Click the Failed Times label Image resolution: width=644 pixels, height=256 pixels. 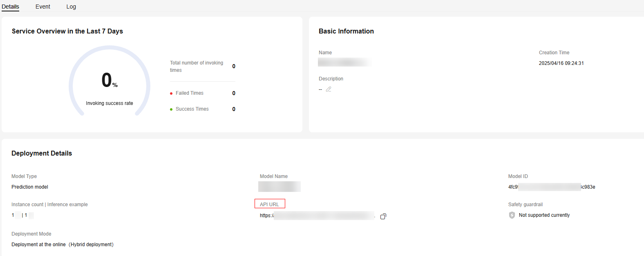point(189,93)
